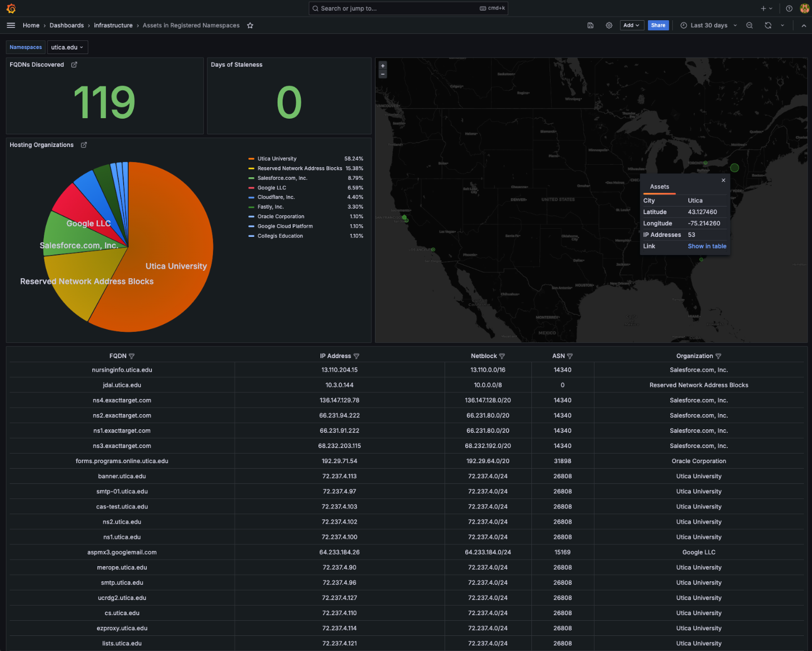Screen dimensions: 812x651
Task: Toggle Google LLC legend entry
Action: pyautogui.click(x=272, y=188)
